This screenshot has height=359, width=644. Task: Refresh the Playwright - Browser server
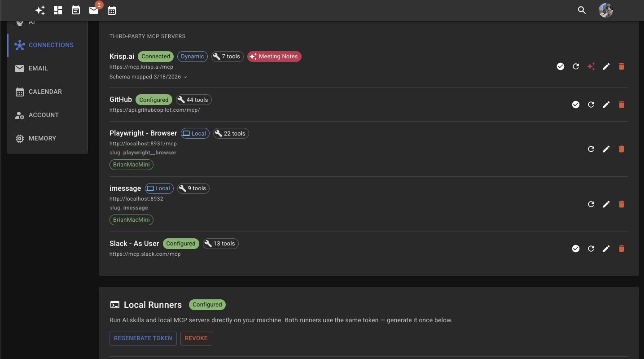(x=591, y=149)
